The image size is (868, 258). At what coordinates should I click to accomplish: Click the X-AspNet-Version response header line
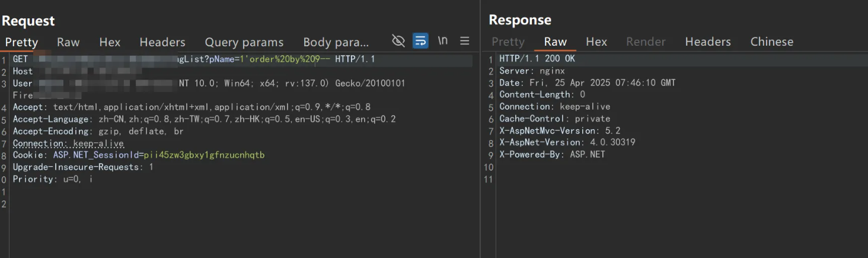567,142
